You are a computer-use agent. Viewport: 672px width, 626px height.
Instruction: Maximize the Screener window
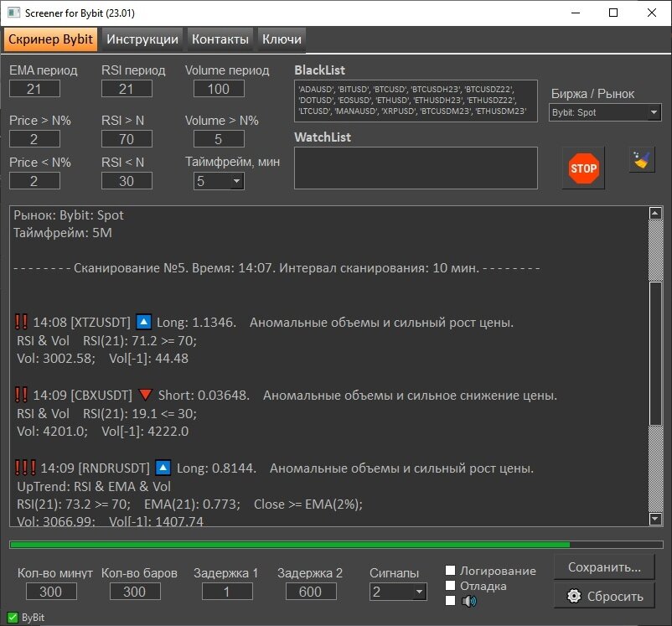(613, 13)
